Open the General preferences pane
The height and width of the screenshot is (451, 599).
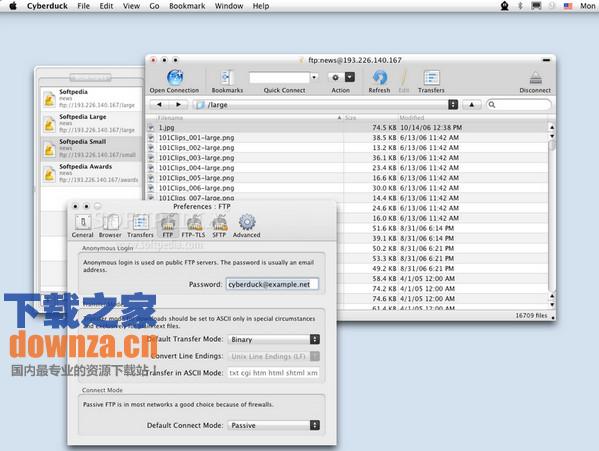(83, 222)
